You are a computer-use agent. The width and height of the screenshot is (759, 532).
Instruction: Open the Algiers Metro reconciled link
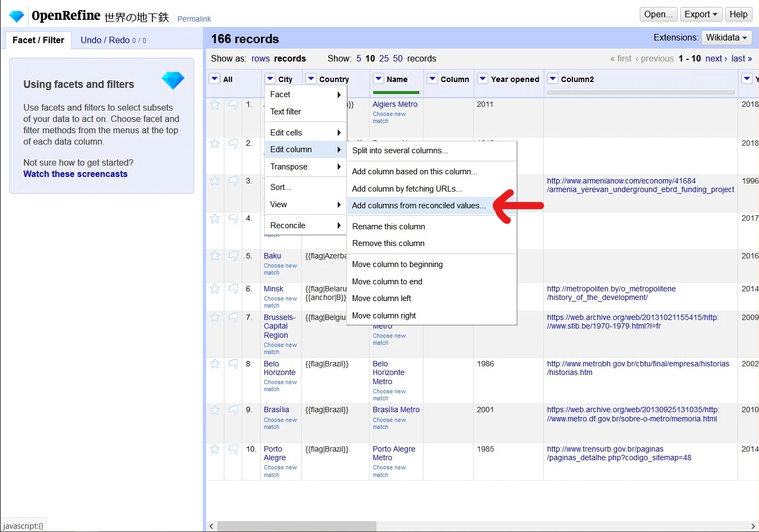tap(395, 104)
